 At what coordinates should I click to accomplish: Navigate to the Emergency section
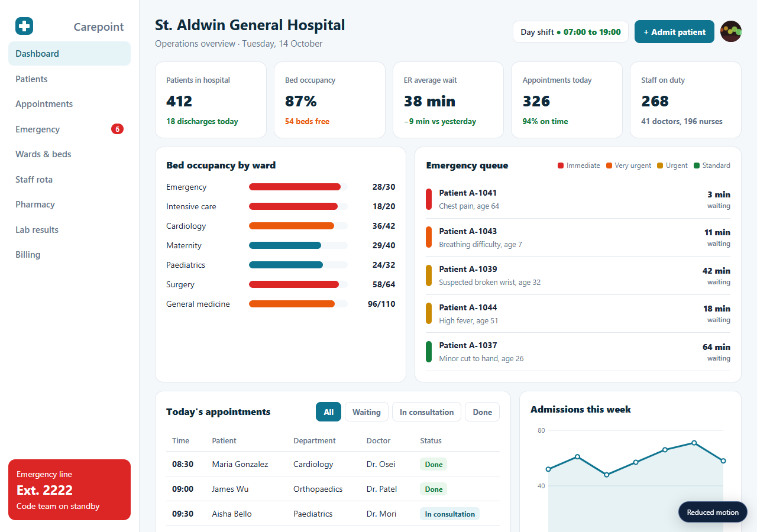(x=69, y=129)
